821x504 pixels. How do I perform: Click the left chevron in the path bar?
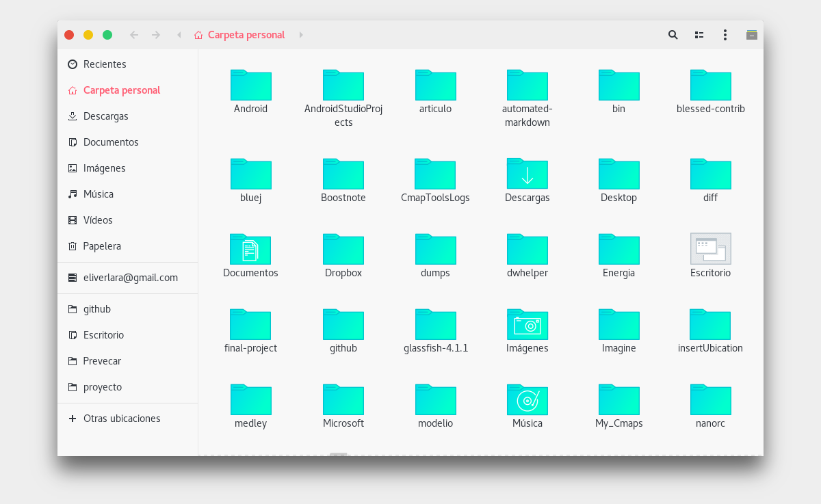tap(179, 34)
